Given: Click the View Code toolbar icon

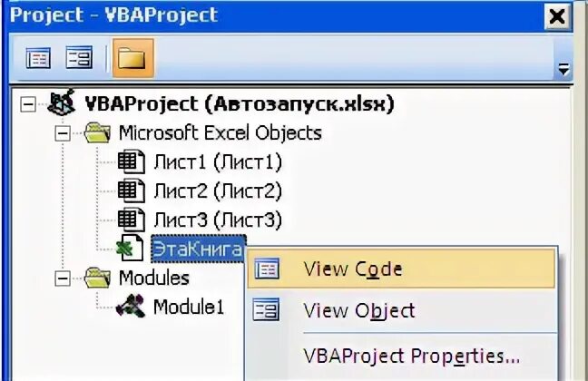Looking at the screenshot, I should (x=38, y=58).
